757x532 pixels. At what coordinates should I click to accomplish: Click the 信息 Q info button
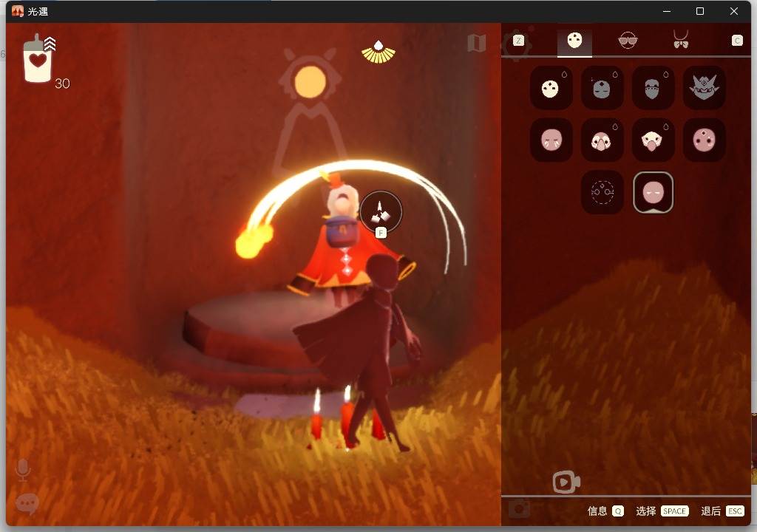[605, 511]
